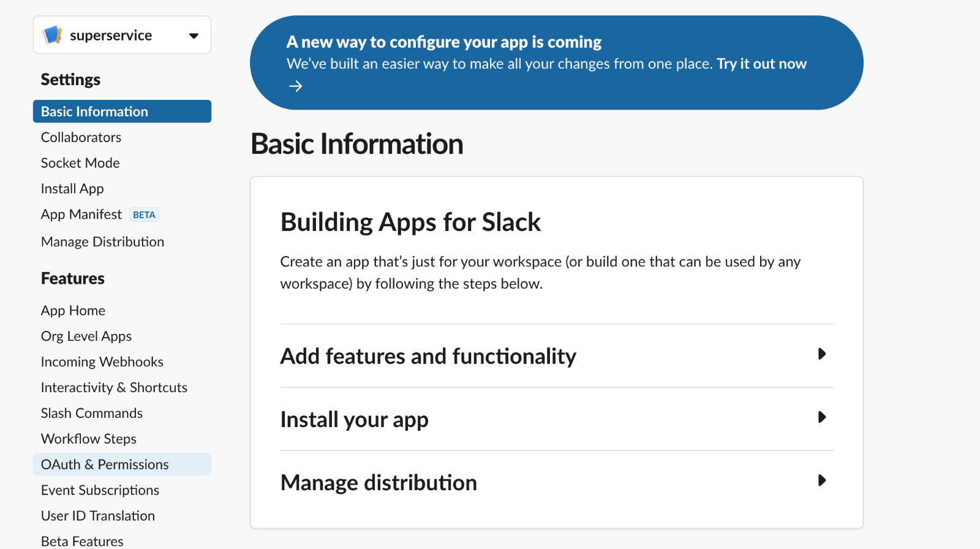Go to Slash Commands
Image resolution: width=980 pixels, height=549 pixels.
coord(91,414)
